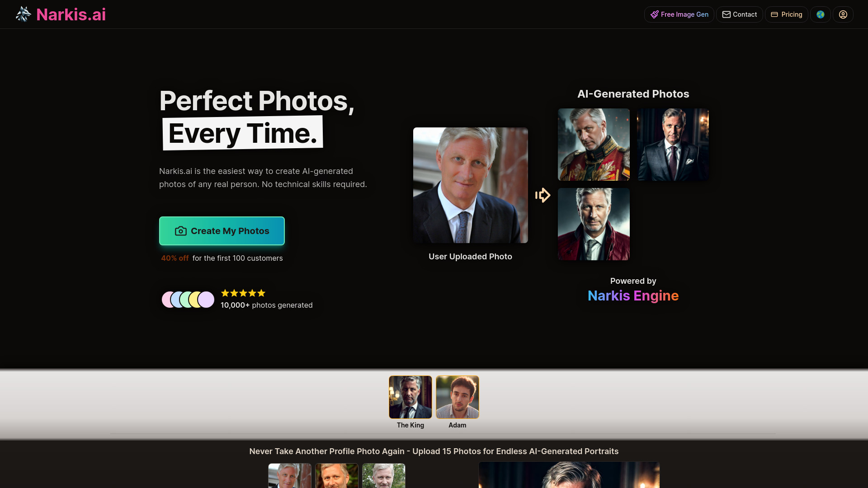Click the Create My Photos button
Image resolution: width=868 pixels, height=488 pixels.
click(222, 231)
